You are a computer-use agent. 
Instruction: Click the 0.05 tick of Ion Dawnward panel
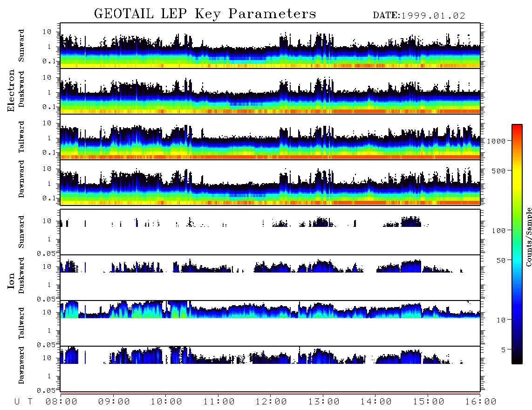(46, 390)
